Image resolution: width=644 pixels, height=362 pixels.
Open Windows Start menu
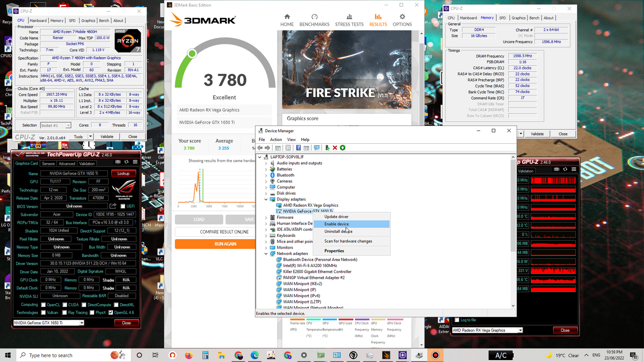(x=8, y=355)
